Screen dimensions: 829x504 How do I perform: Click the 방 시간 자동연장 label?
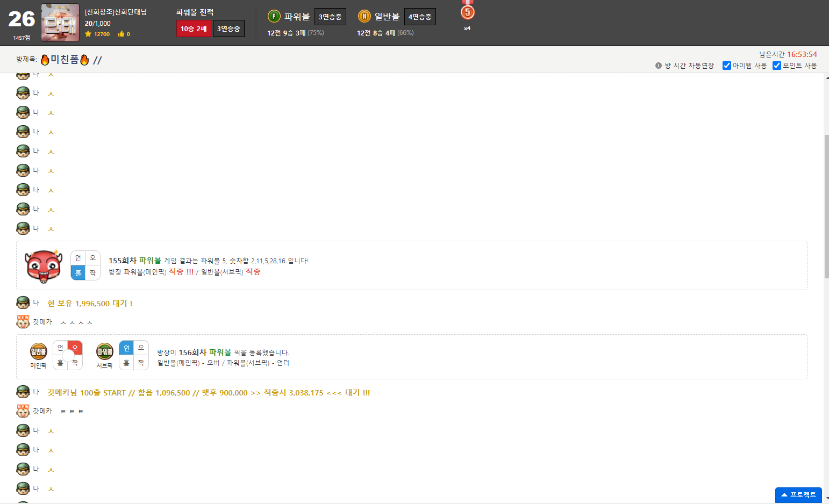point(689,66)
